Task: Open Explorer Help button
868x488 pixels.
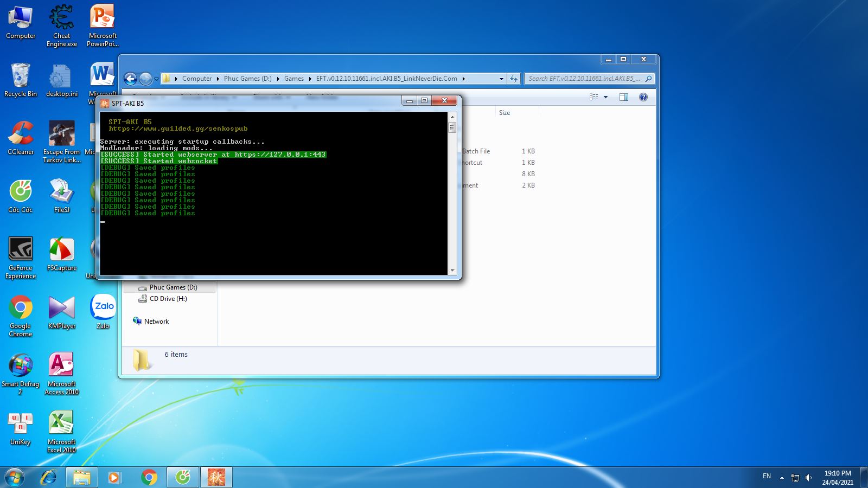Action: 643,97
